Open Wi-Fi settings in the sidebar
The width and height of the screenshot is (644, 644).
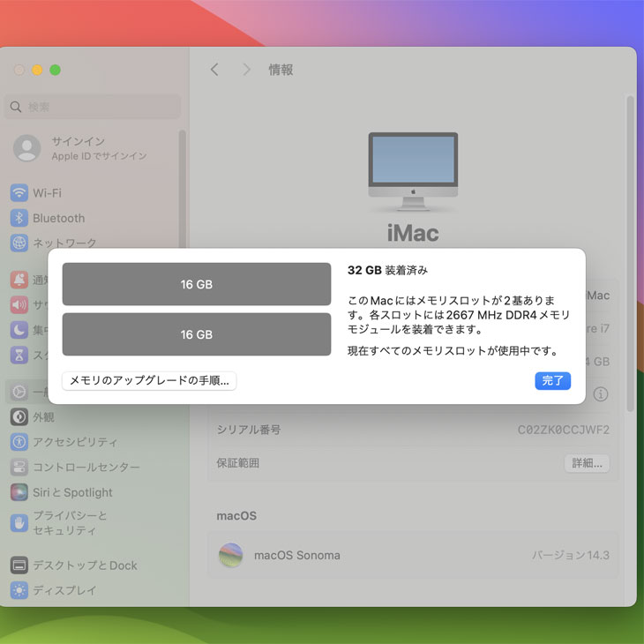(x=47, y=193)
